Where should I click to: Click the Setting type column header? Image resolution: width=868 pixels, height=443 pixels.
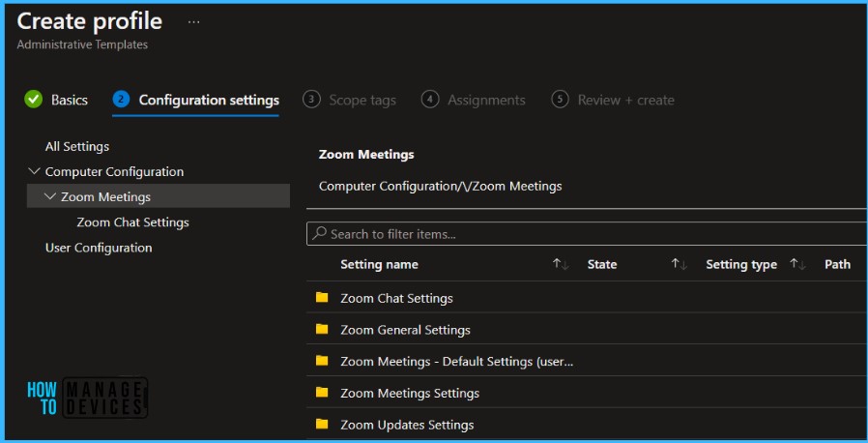[741, 265]
